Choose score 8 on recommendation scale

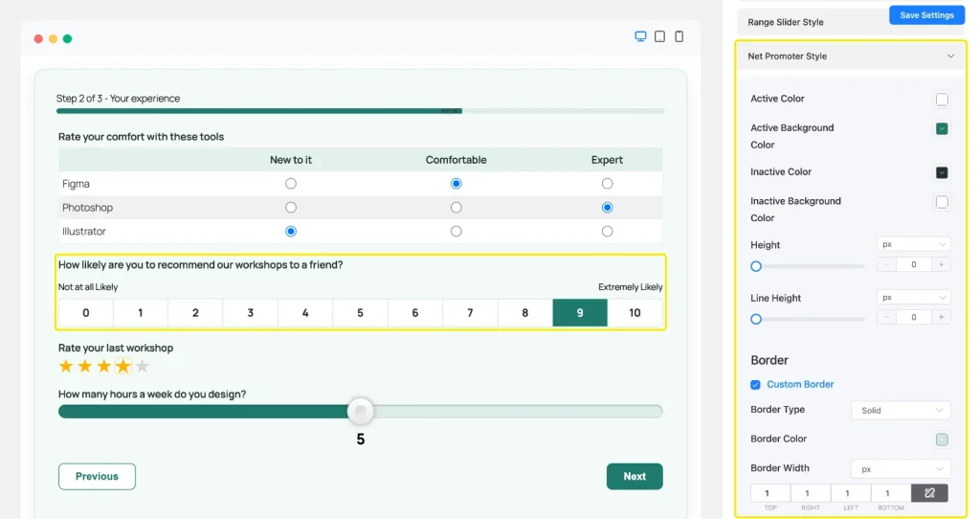[x=525, y=313]
